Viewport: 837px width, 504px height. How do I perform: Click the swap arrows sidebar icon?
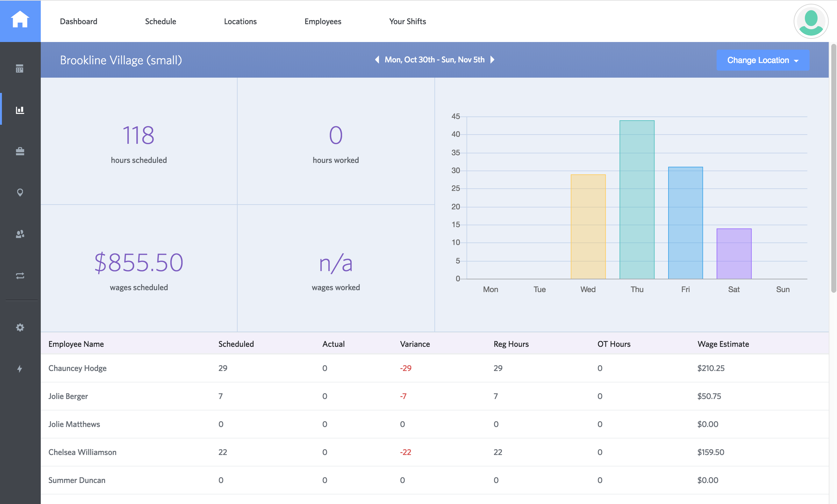(x=20, y=276)
